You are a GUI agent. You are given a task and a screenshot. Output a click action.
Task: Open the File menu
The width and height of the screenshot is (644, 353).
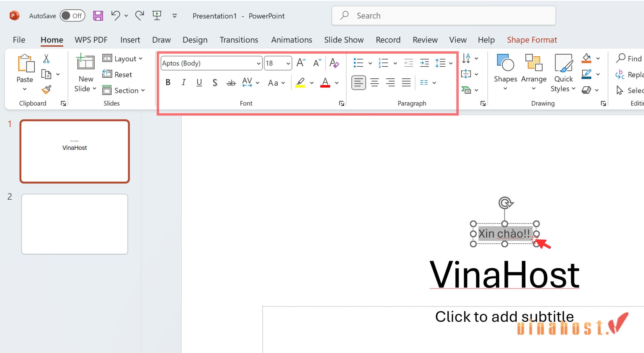coord(19,40)
